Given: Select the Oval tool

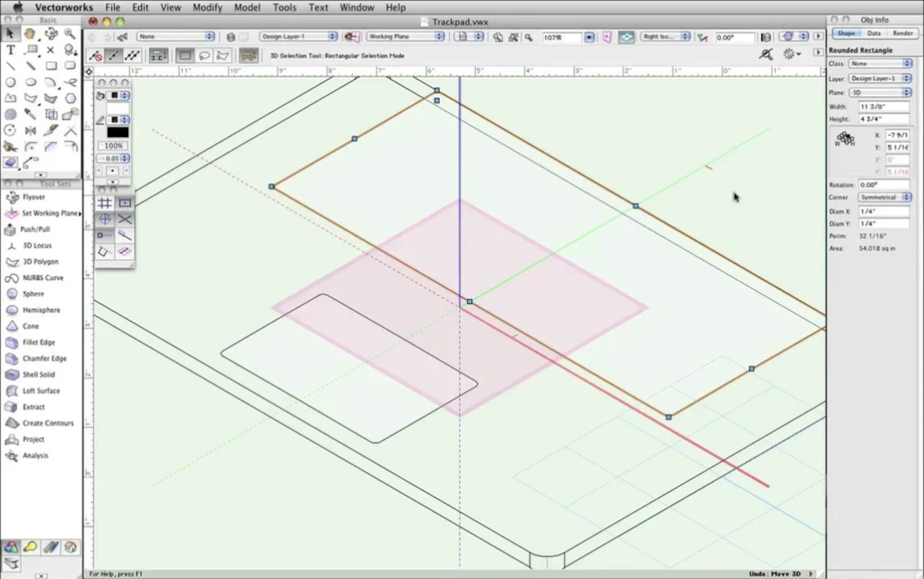Looking at the screenshot, I should [30, 82].
